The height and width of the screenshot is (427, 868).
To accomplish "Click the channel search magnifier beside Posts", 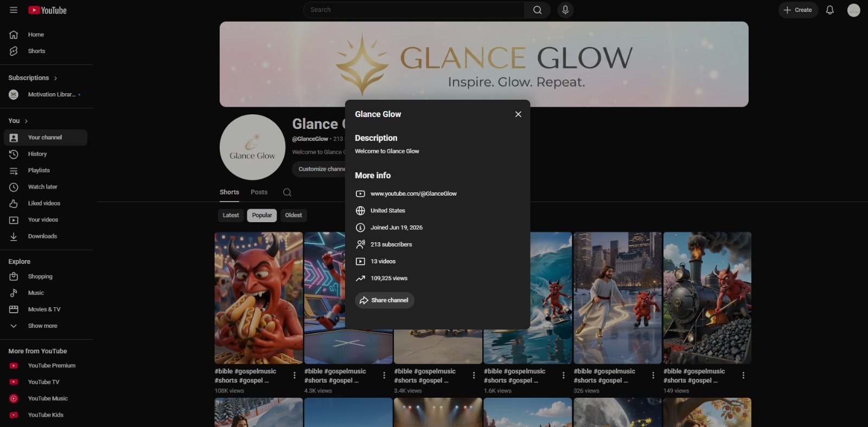I will (x=287, y=192).
